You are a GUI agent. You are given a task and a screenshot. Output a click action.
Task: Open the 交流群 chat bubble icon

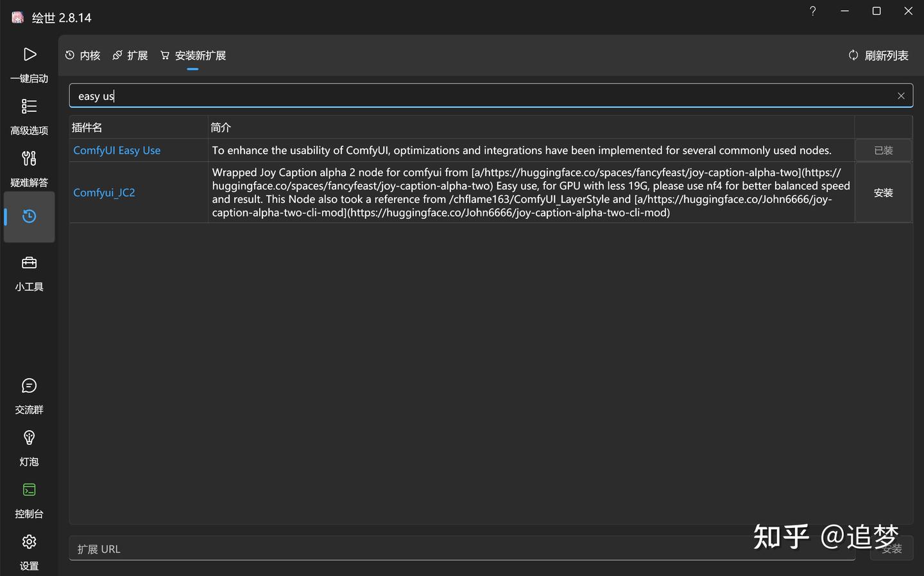(x=30, y=386)
